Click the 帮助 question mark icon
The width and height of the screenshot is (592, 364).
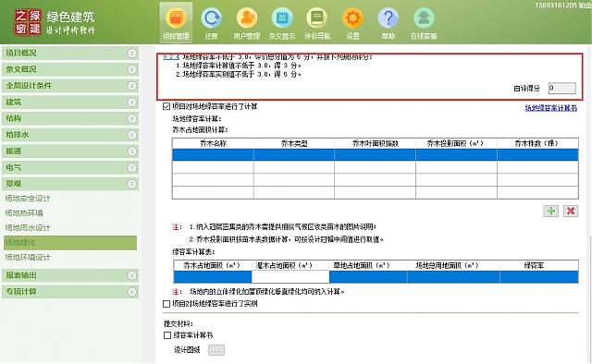tap(388, 18)
